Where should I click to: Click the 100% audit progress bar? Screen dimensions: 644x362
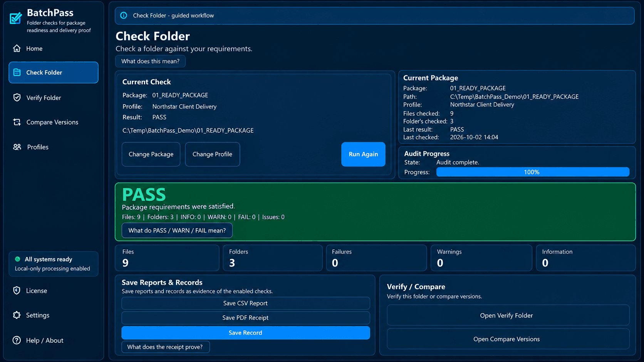click(533, 172)
